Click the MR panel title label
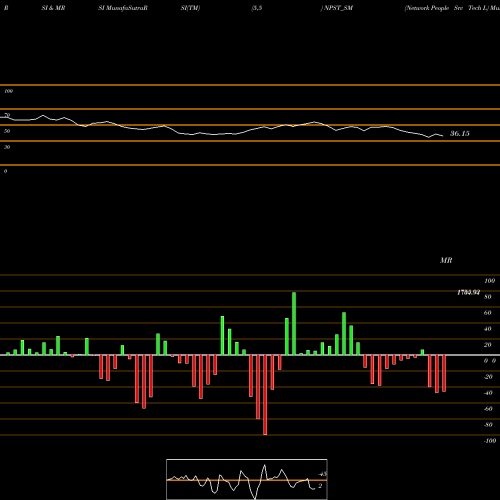The image size is (500, 500). coord(446,260)
